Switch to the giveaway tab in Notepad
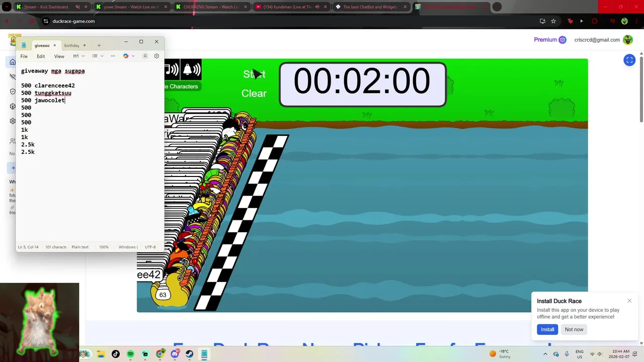Screen dimensions: 644x362 45,45
